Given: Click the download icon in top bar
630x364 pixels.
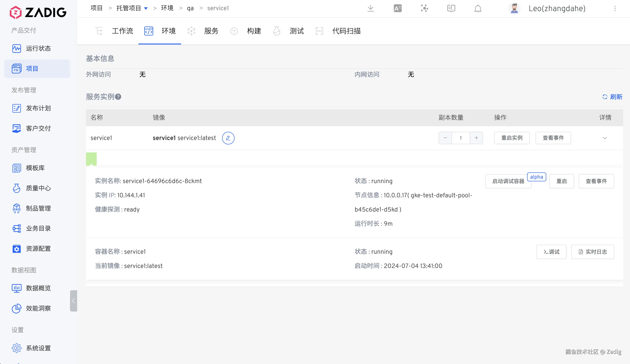Looking at the screenshot, I should pos(371,8).
